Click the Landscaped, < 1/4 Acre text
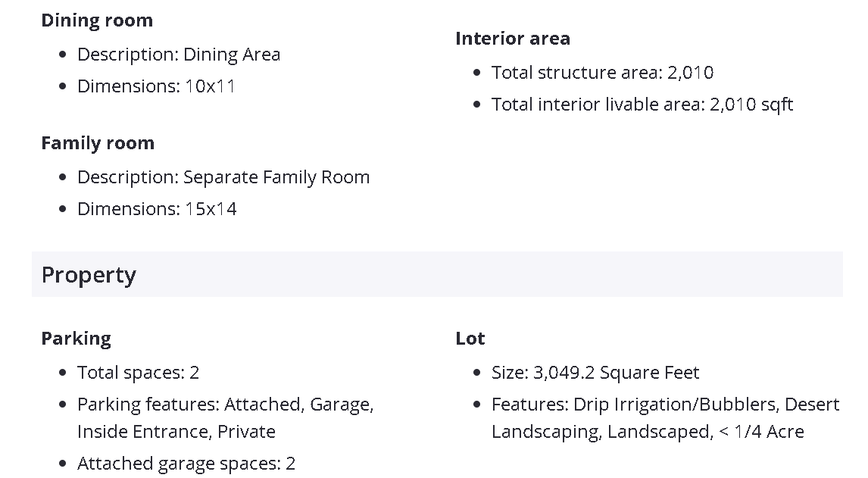 pos(648,432)
